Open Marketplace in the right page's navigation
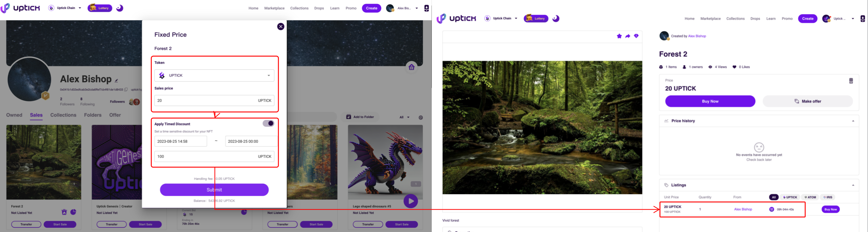The width and height of the screenshot is (868, 232). pos(710,18)
